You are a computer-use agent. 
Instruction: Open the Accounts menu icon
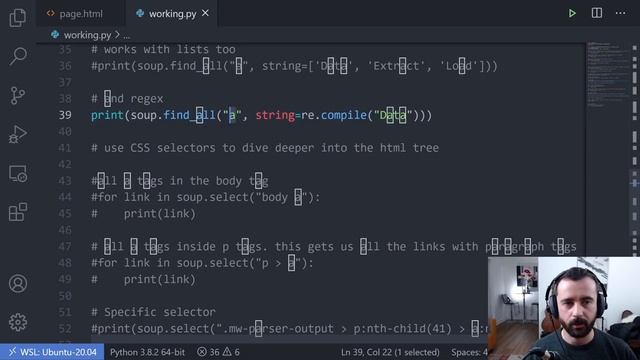point(18,283)
